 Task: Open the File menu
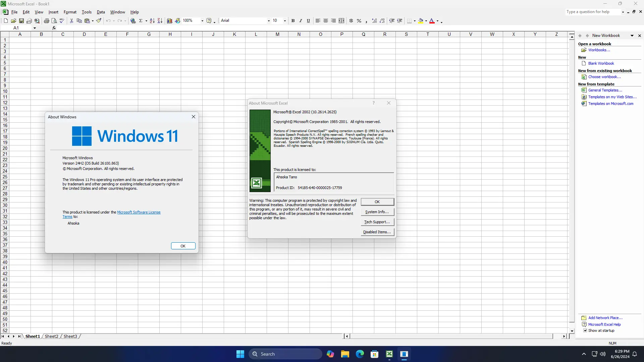pos(14,12)
